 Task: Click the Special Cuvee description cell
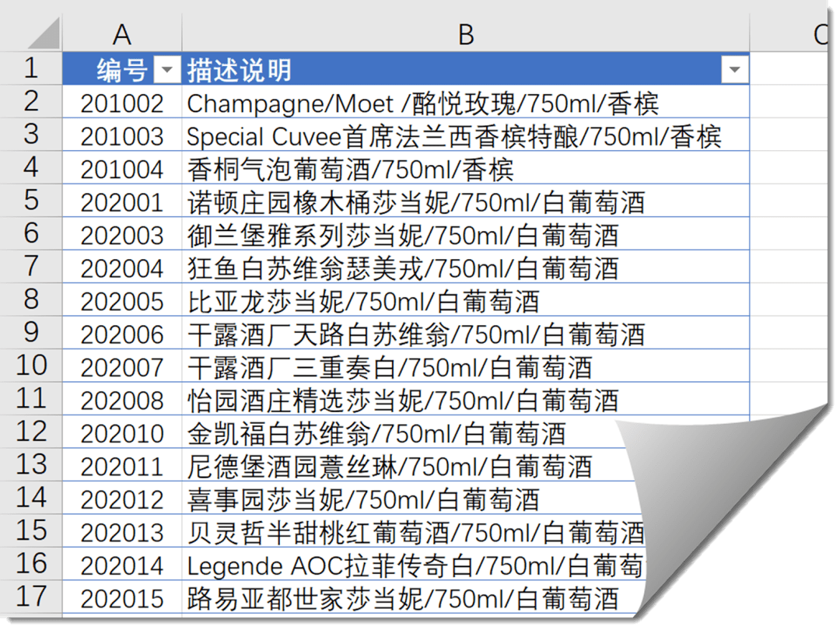[x=466, y=135]
